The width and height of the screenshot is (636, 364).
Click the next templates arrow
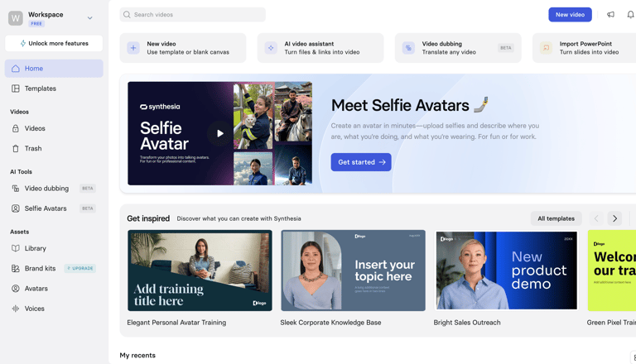[x=615, y=218]
